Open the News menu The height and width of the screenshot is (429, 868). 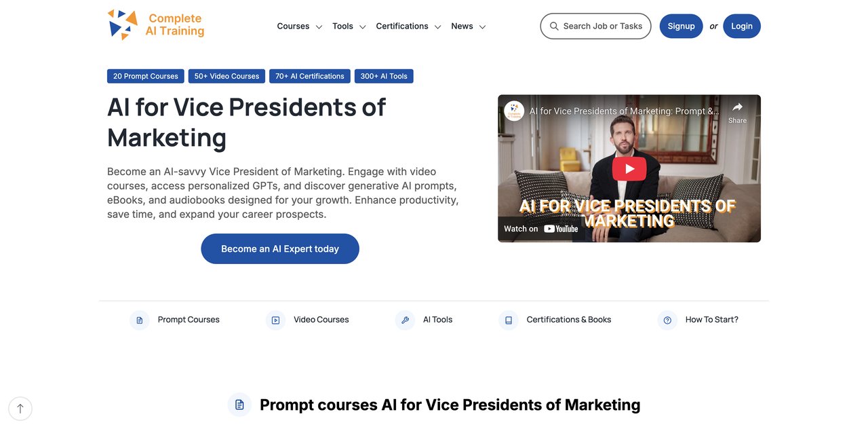pos(469,26)
